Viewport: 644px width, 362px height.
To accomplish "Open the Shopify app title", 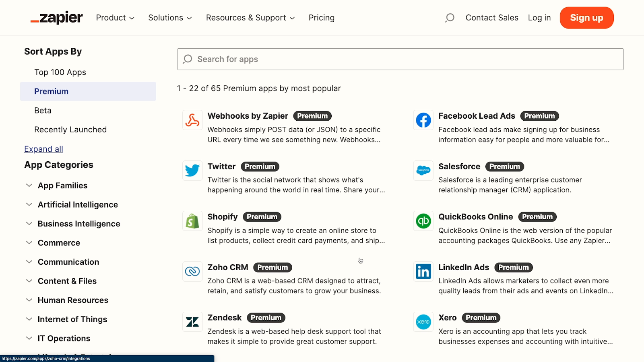I will (223, 217).
